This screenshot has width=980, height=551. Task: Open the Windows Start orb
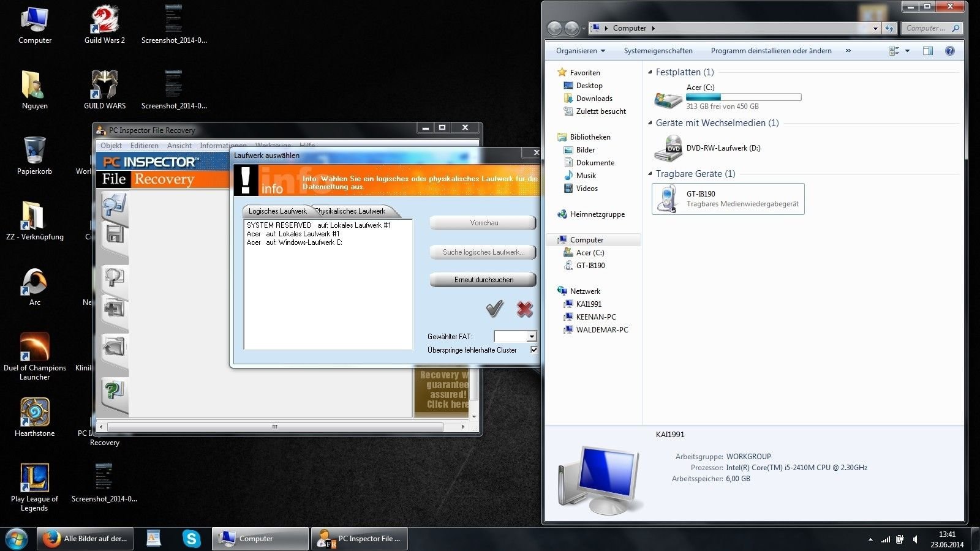pos(17,539)
